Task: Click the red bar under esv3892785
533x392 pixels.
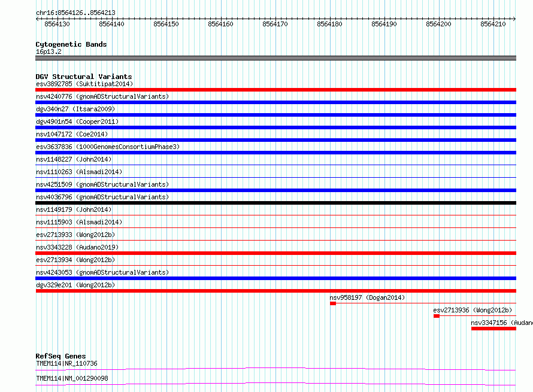Action: click(275, 90)
